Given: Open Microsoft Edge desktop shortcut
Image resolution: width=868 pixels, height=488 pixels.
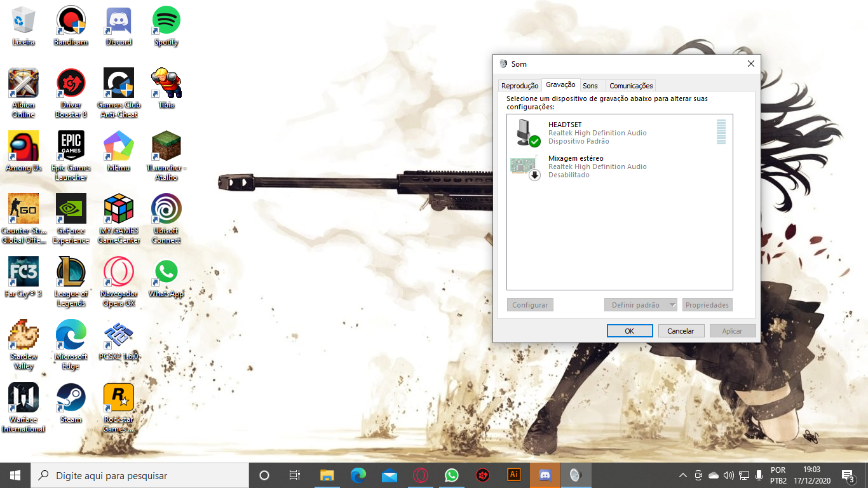Looking at the screenshot, I should [x=71, y=344].
